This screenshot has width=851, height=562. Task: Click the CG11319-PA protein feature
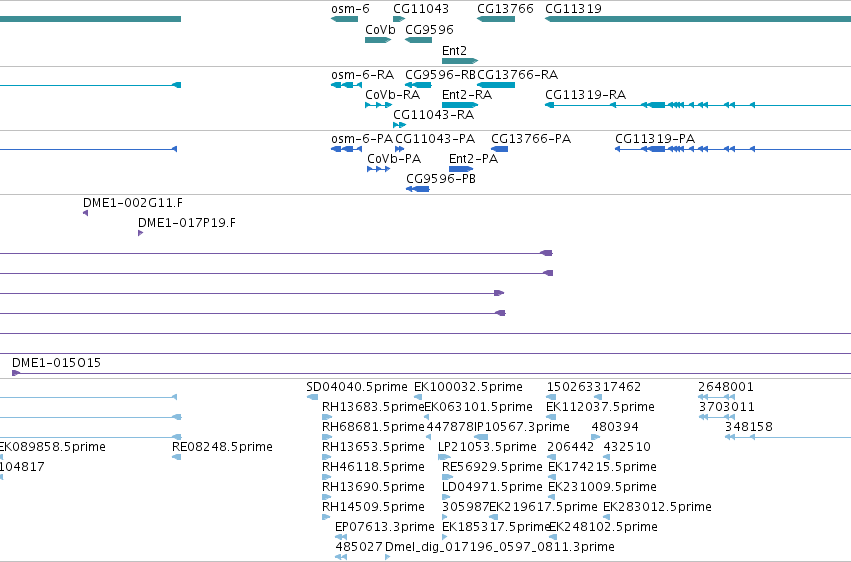click(x=733, y=149)
